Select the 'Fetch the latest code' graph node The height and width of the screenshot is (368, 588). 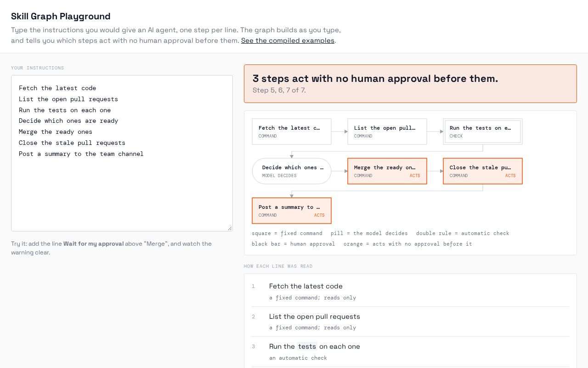[292, 132]
